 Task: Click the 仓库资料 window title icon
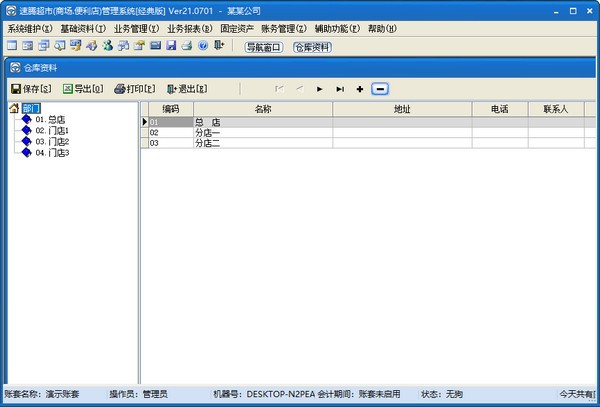pyautogui.click(x=15, y=68)
